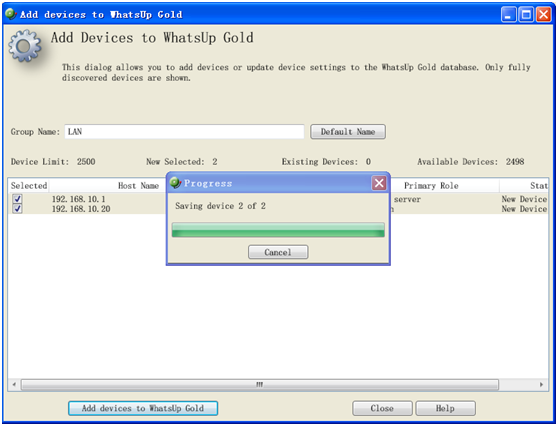Open Help for this dialog
The width and height of the screenshot is (558, 426).
coord(445,408)
